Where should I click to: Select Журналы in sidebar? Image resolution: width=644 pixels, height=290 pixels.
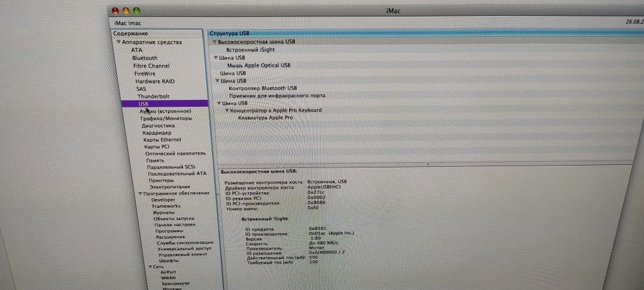click(x=164, y=213)
